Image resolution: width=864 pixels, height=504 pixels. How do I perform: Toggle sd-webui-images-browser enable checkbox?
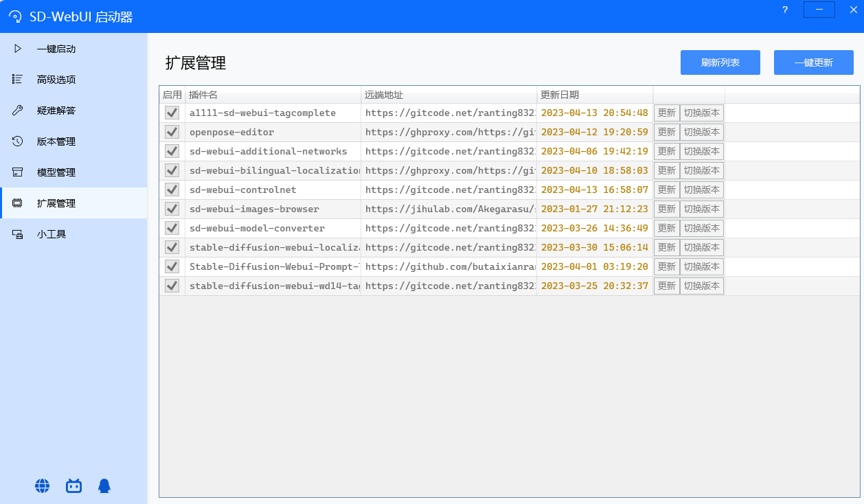pyautogui.click(x=172, y=209)
